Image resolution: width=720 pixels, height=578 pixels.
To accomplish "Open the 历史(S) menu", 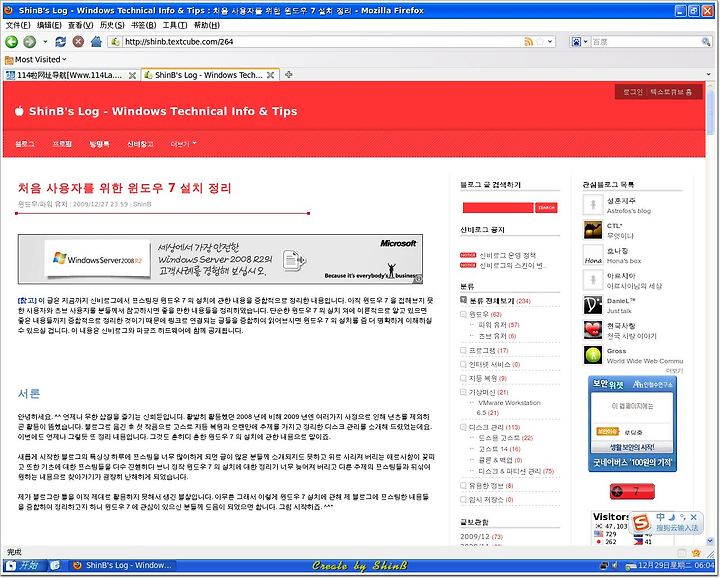I will 112,25.
